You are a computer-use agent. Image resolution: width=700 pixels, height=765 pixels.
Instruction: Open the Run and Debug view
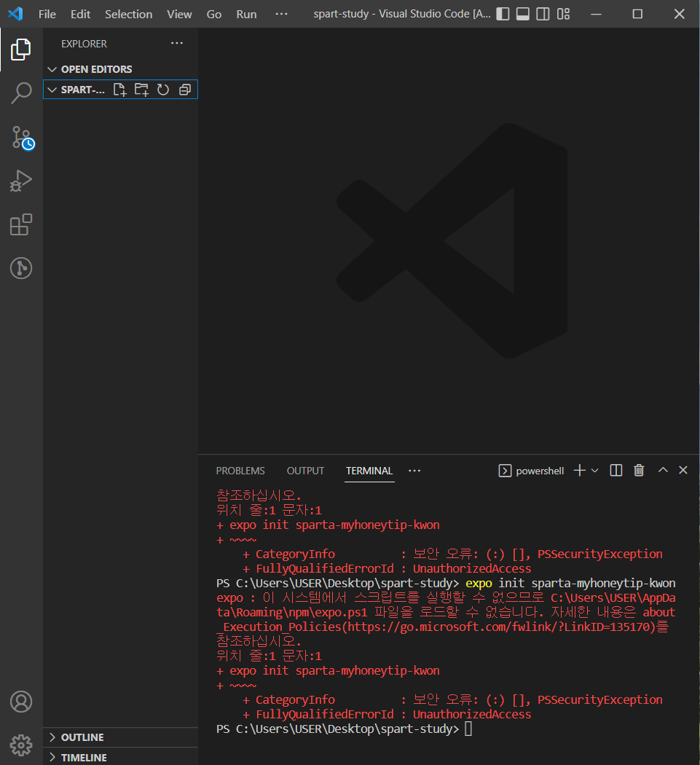click(x=21, y=181)
